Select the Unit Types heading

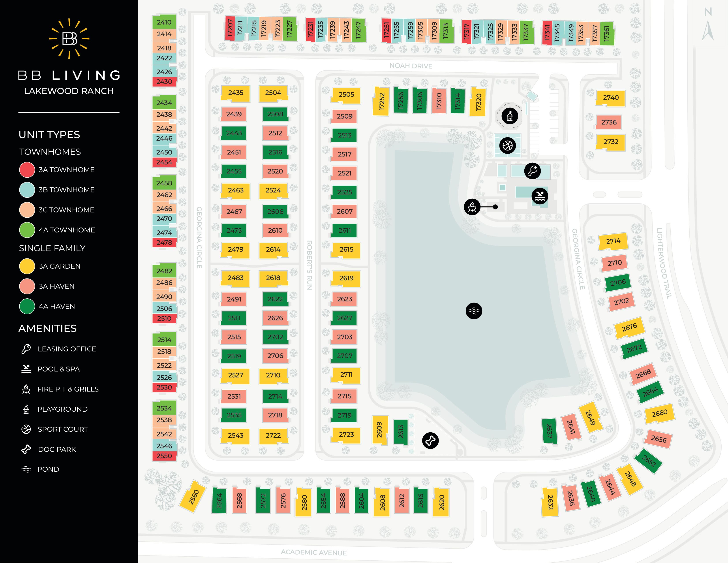pos(50,135)
